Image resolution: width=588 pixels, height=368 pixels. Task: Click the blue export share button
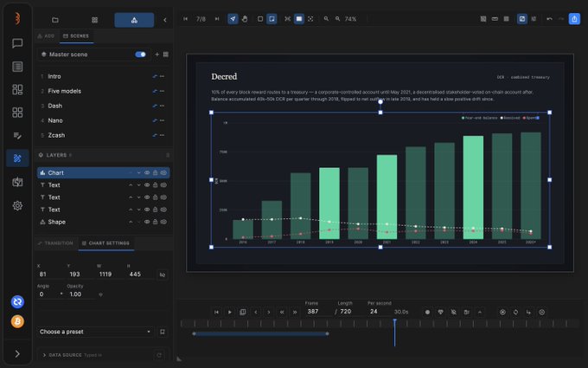[574, 19]
